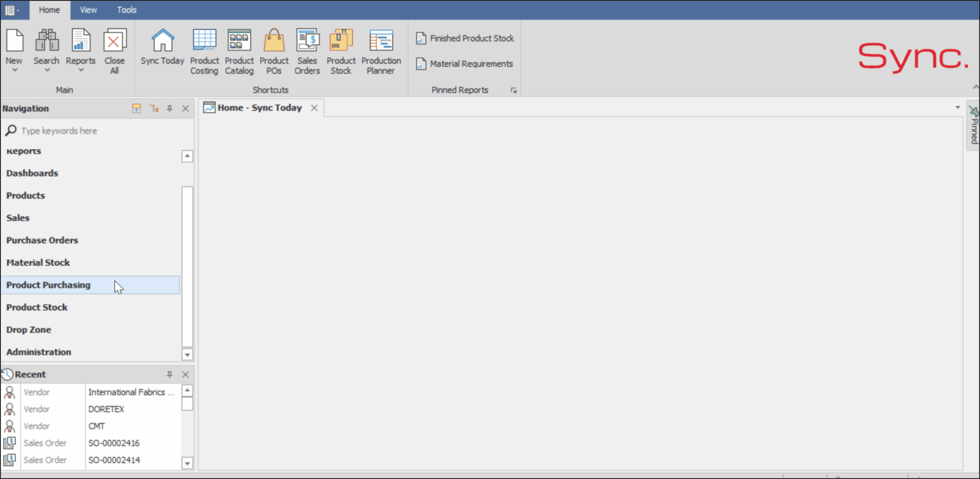Image resolution: width=980 pixels, height=479 pixels.
Task: Open Pinned Reports dialog launcher
Action: 513,90
